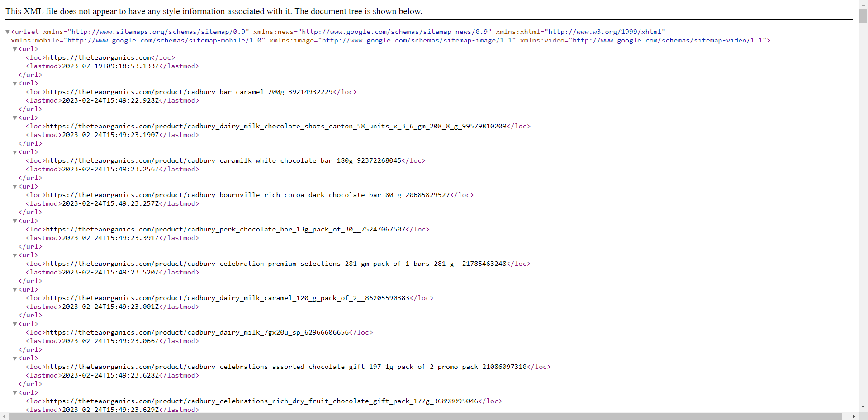Collapse url node for cadbury_dairy_milk_7gx20u
Image resolution: width=868 pixels, height=420 pixels.
(x=15, y=324)
